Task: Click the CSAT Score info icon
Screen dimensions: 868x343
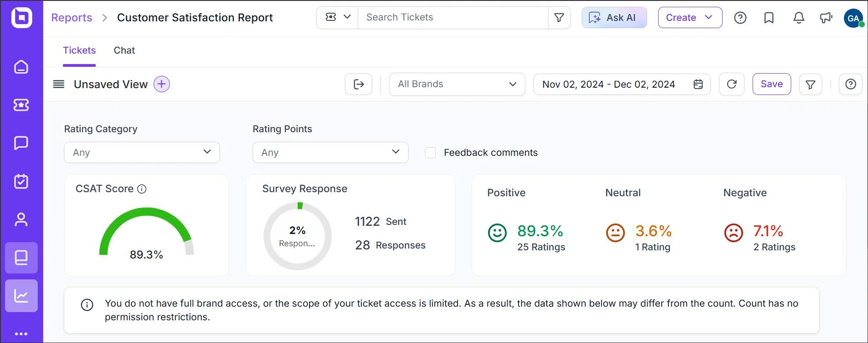Action: [x=142, y=189]
